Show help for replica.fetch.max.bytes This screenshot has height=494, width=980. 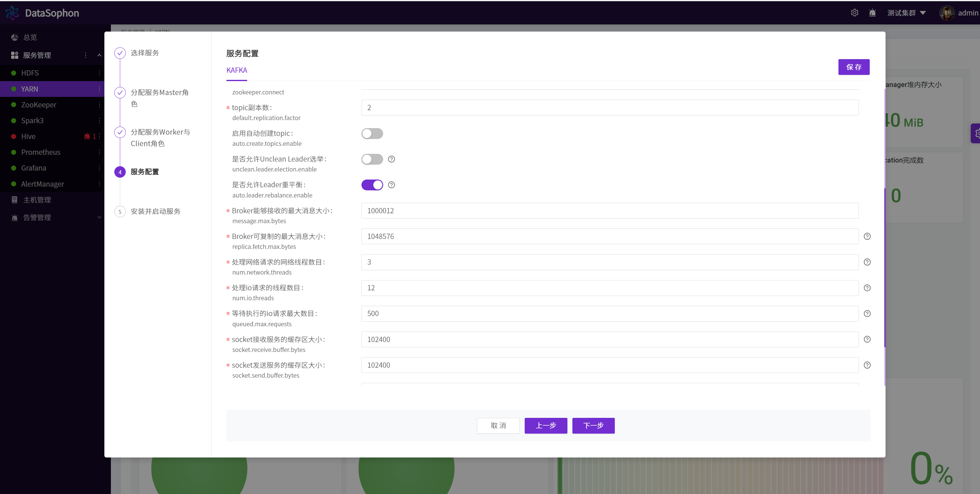[867, 236]
